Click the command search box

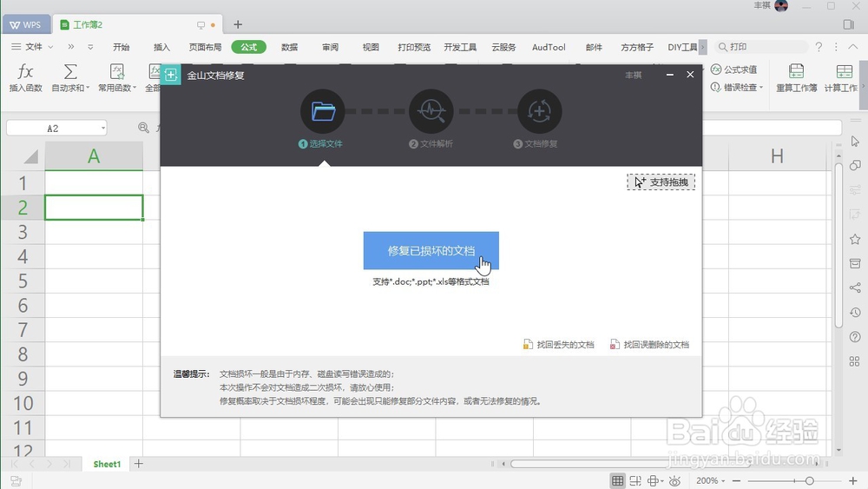tap(760, 47)
